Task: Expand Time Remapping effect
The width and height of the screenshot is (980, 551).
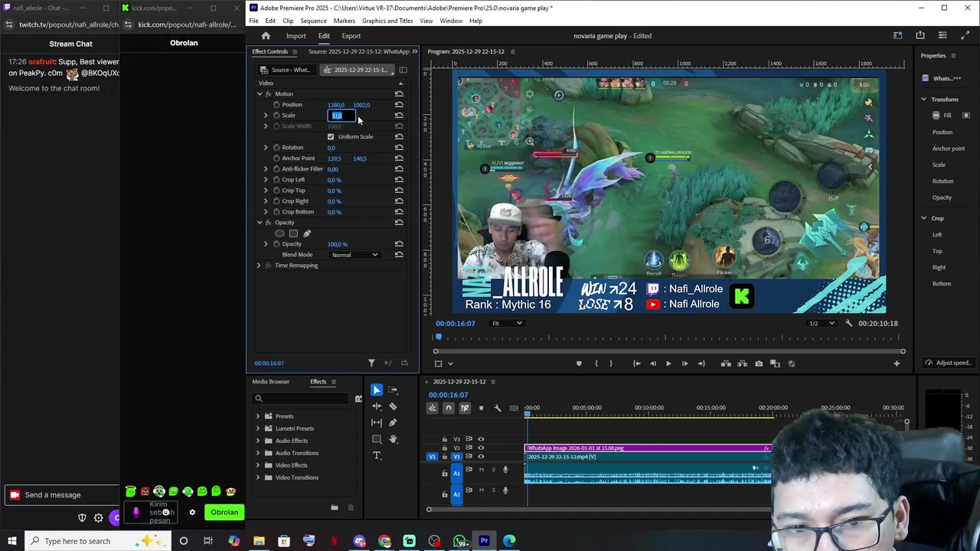Action: [259, 266]
